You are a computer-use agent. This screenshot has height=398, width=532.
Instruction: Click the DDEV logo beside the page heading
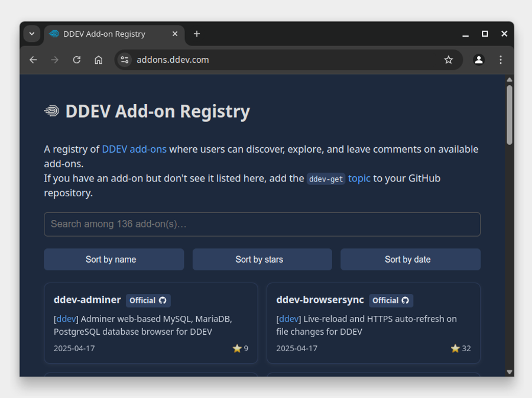[x=50, y=111]
